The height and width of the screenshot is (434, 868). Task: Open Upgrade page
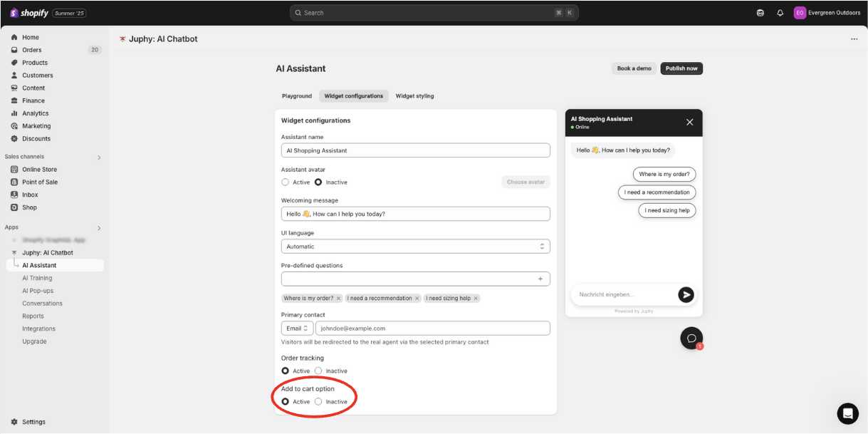click(34, 341)
